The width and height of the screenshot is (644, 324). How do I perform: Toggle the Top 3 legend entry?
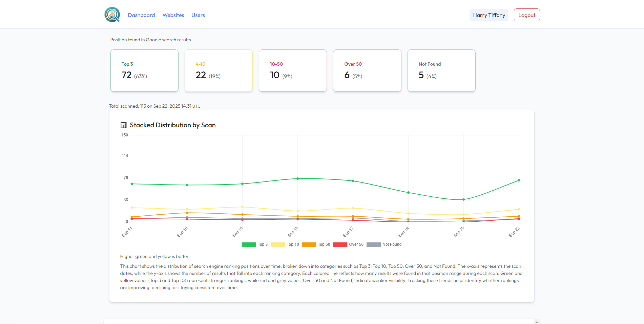pos(257,244)
